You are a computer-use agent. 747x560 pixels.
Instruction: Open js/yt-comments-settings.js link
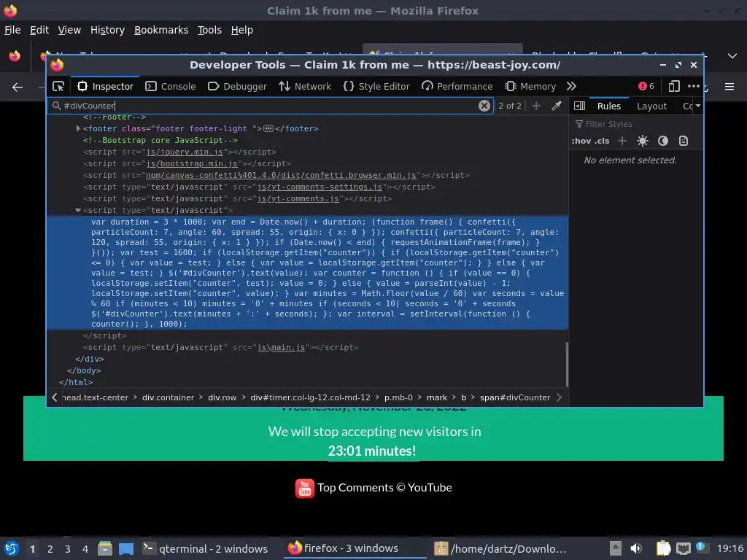tap(320, 187)
